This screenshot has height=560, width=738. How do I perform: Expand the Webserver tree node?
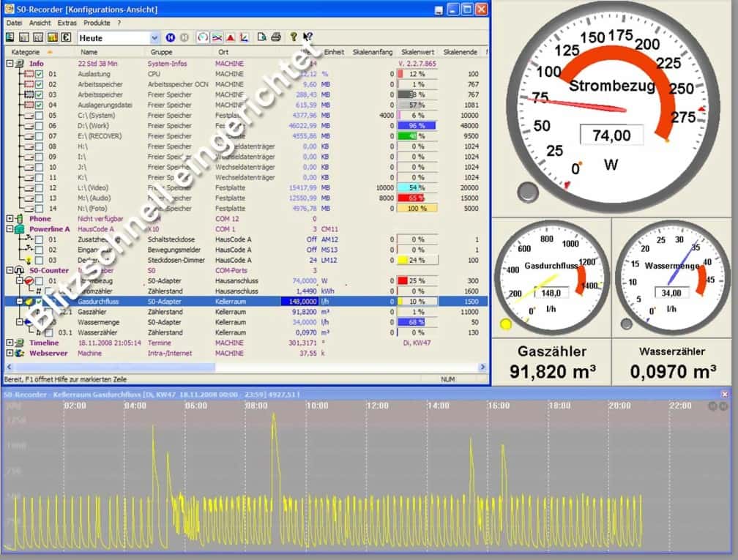click(x=10, y=353)
